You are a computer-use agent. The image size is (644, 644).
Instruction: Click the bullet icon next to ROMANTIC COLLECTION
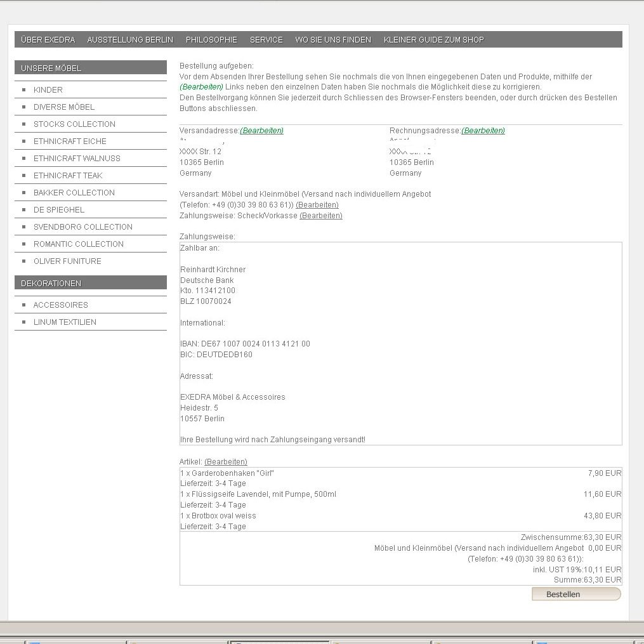24,244
